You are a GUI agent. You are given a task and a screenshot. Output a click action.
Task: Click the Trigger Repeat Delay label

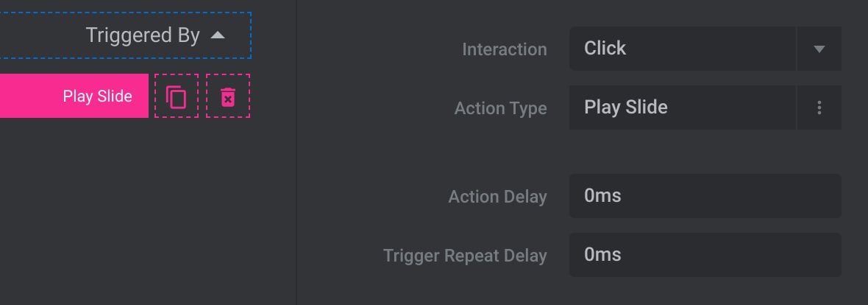(x=465, y=256)
